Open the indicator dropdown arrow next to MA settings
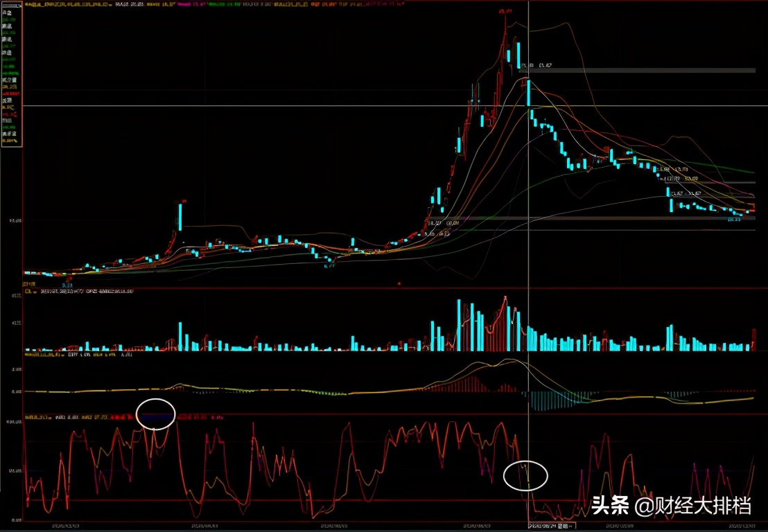This screenshot has height=532, width=768. [109, 5]
